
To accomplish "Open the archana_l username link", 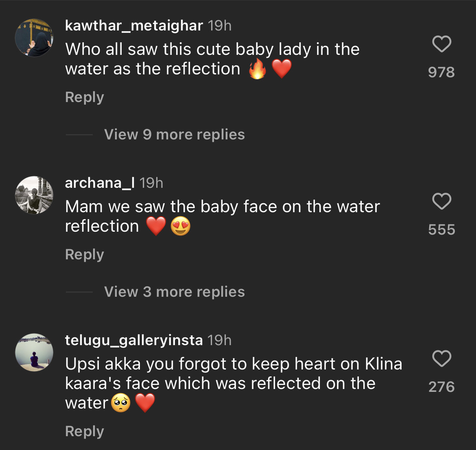I will click(100, 183).
